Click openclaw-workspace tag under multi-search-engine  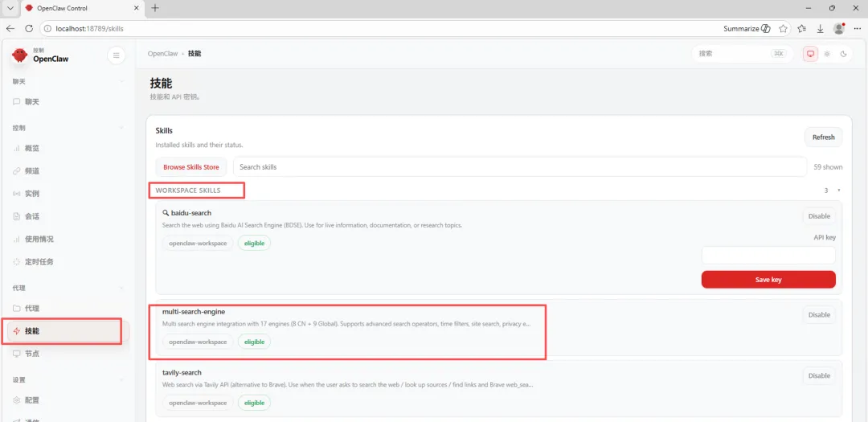[198, 342]
